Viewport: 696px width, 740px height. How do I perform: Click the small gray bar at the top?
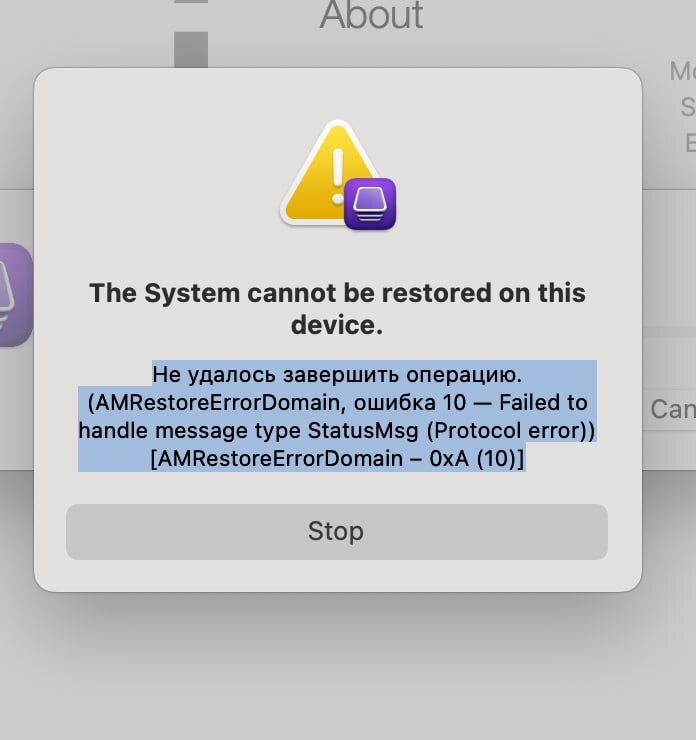[191, 2]
